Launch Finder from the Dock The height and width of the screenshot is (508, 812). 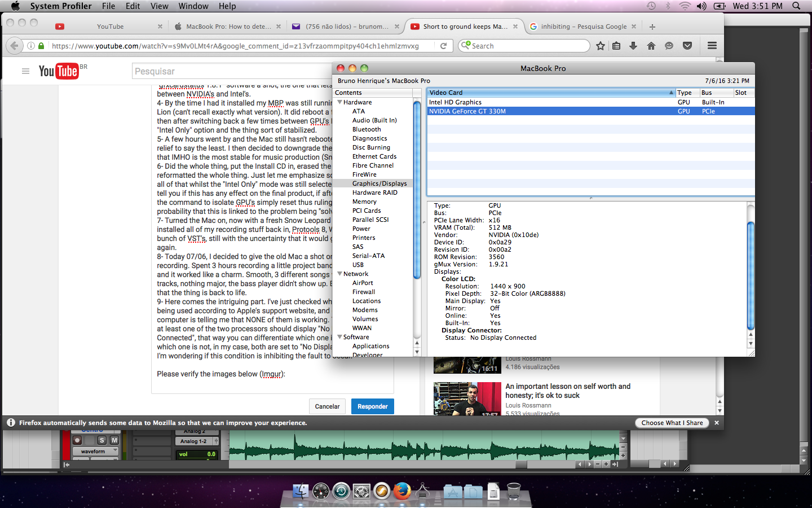point(301,491)
